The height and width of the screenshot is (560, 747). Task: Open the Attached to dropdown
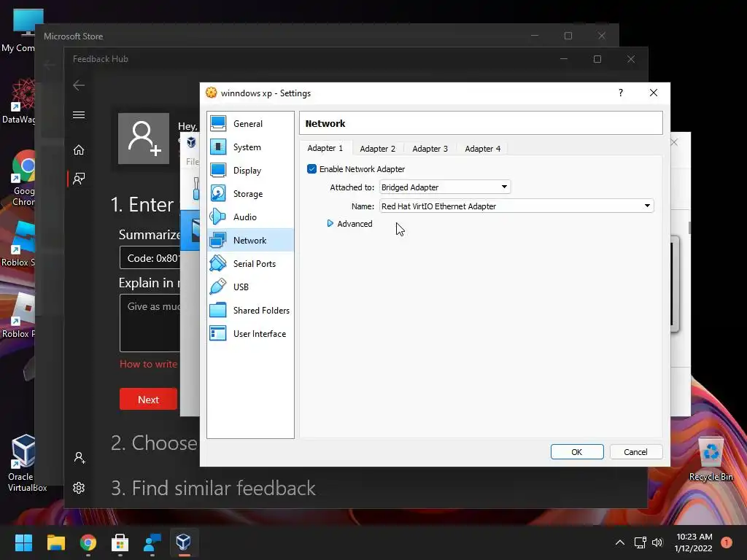pyautogui.click(x=445, y=187)
